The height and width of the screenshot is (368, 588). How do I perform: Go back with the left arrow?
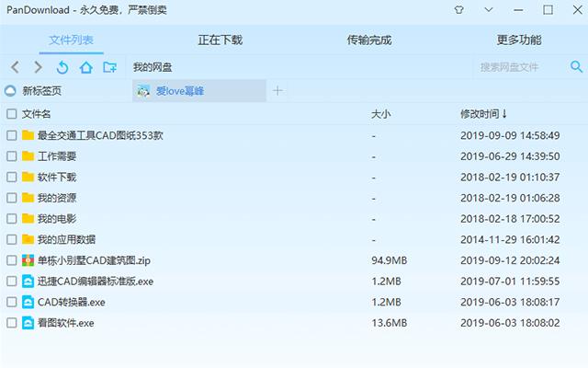click(x=15, y=67)
